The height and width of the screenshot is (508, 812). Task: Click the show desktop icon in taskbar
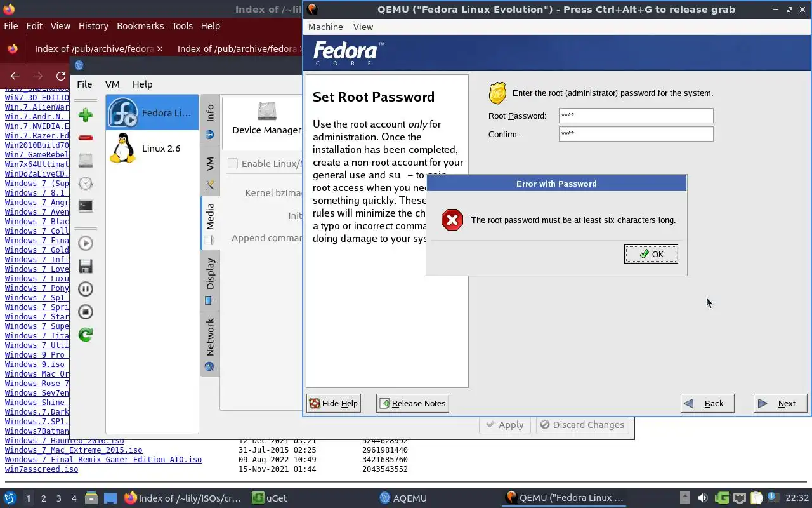[x=110, y=498]
